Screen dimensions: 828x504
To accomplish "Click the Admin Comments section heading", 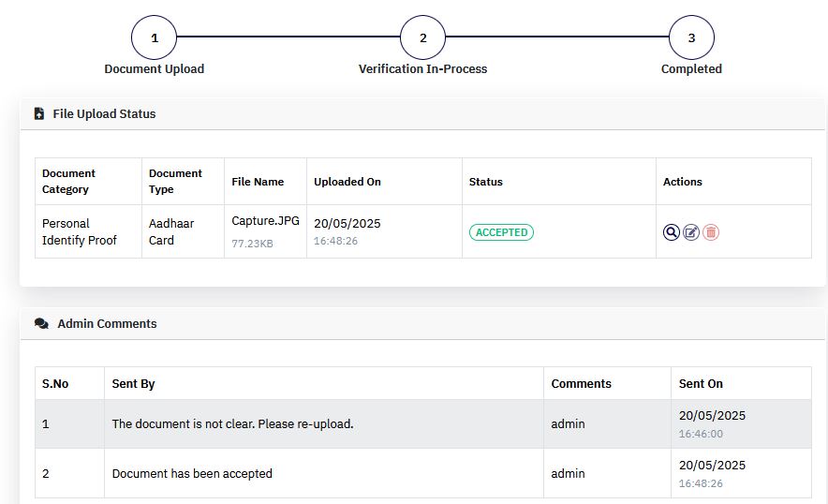I will (x=107, y=324).
